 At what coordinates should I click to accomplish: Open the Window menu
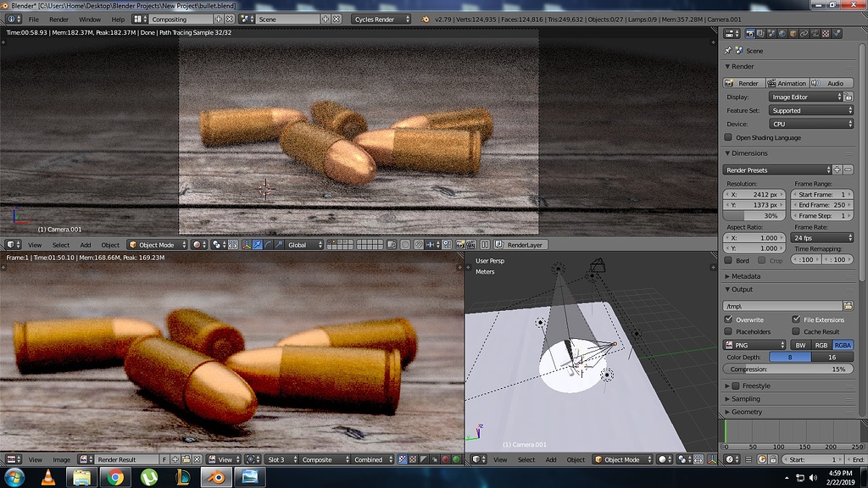click(x=90, y=19)
